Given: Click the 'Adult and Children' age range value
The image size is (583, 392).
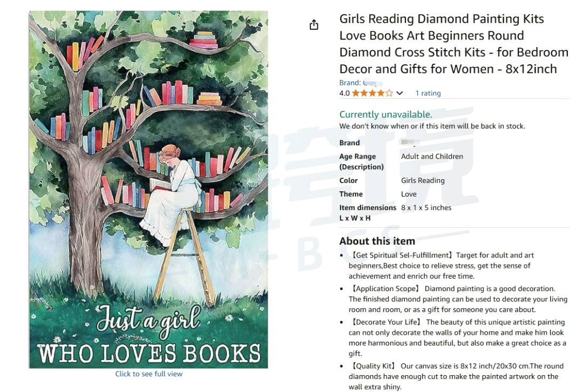Looking at the screenshot, I should 432,156.
